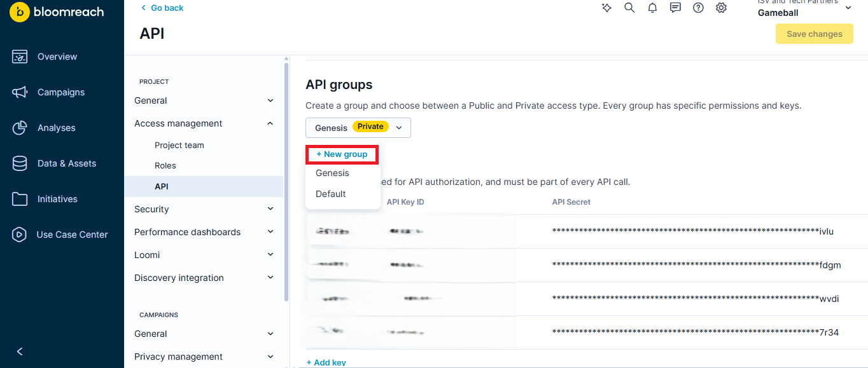Click the Add key link
This screenshot has height=368, width=868.
[326, 362]
